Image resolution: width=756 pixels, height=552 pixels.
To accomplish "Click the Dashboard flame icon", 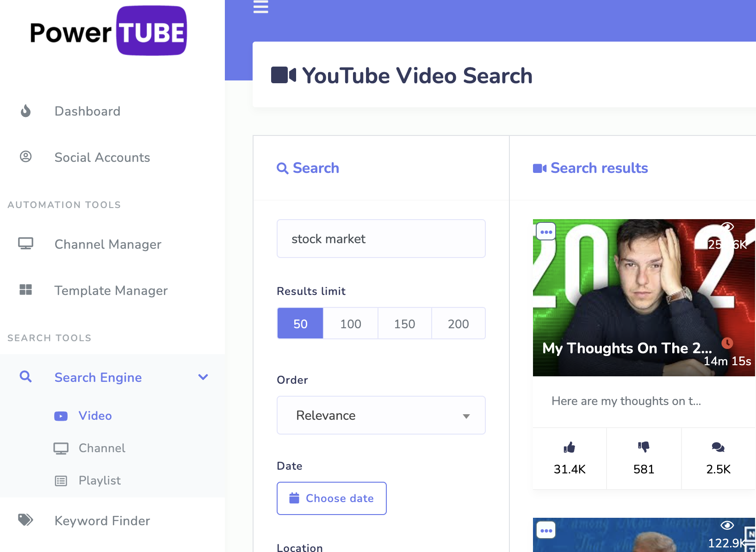I will 26,111.
